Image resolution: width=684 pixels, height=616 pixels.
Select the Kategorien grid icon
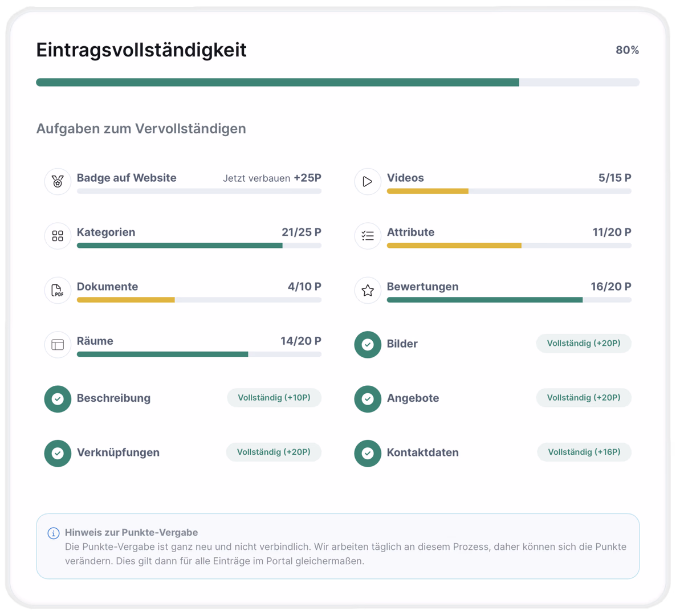(x=58, y=236)
